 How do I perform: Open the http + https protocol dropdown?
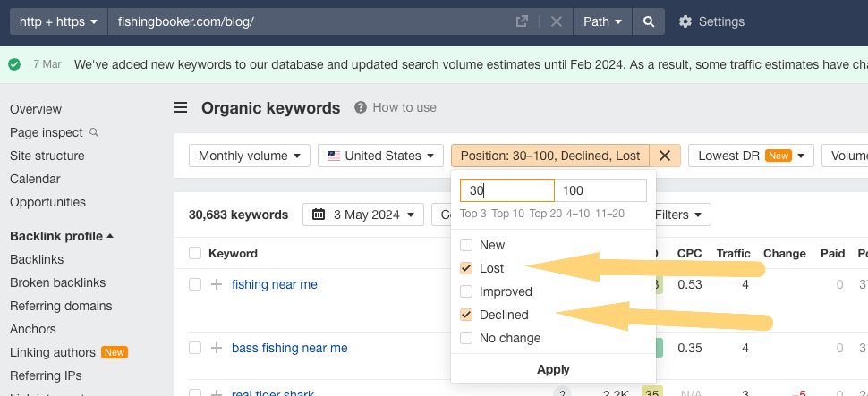pyautogui.click(x=58, y=21)
